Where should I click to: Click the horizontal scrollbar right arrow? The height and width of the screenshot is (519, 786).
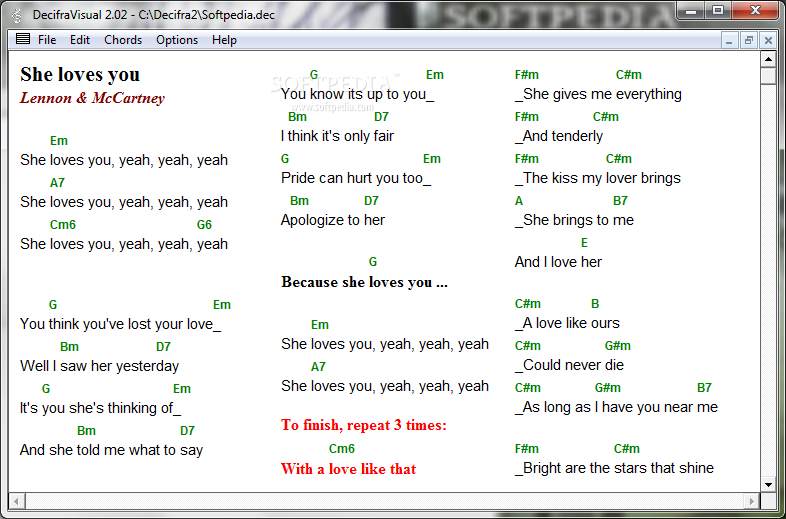(x=751, y=500)
